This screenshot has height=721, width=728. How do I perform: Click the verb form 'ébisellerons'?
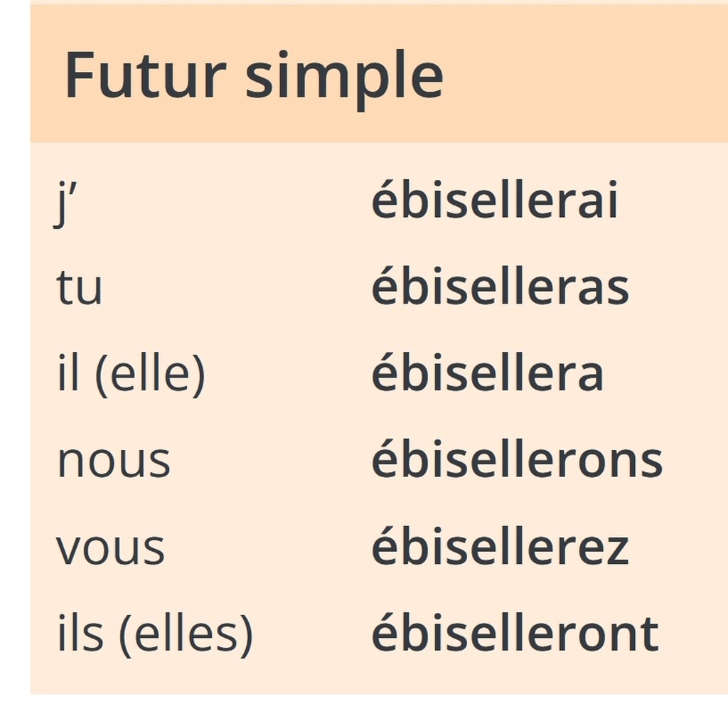(517, 461)
